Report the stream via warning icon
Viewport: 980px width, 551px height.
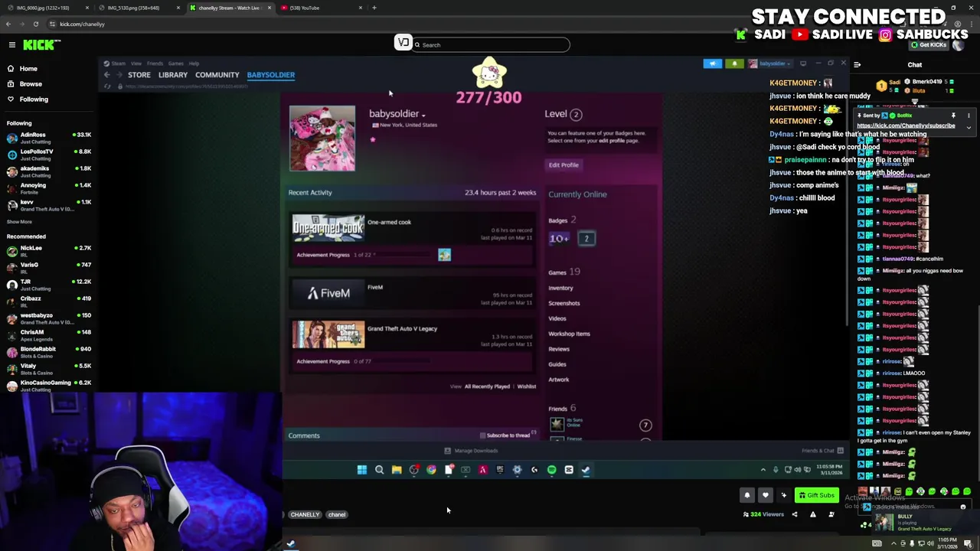(x=812, y=514)
